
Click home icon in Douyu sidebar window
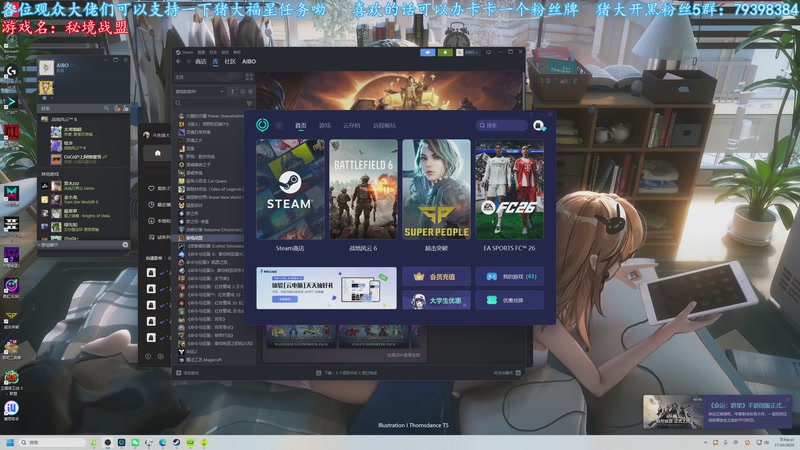coord(158,154)
